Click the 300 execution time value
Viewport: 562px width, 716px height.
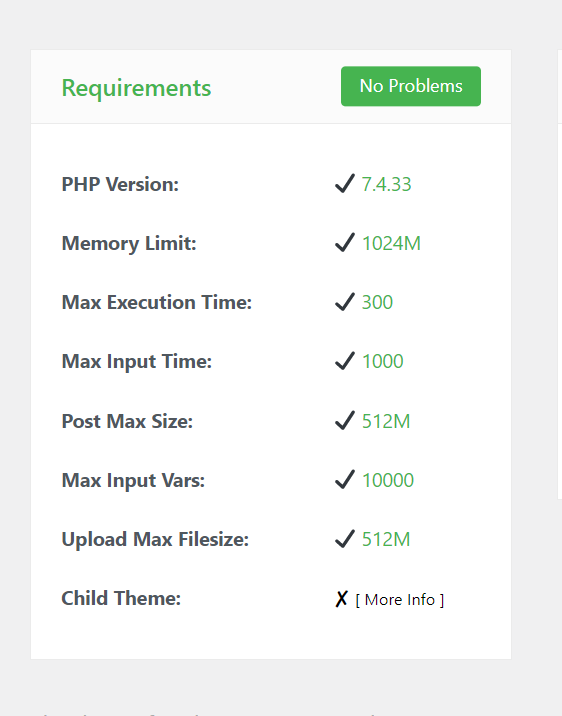(377, 302)
